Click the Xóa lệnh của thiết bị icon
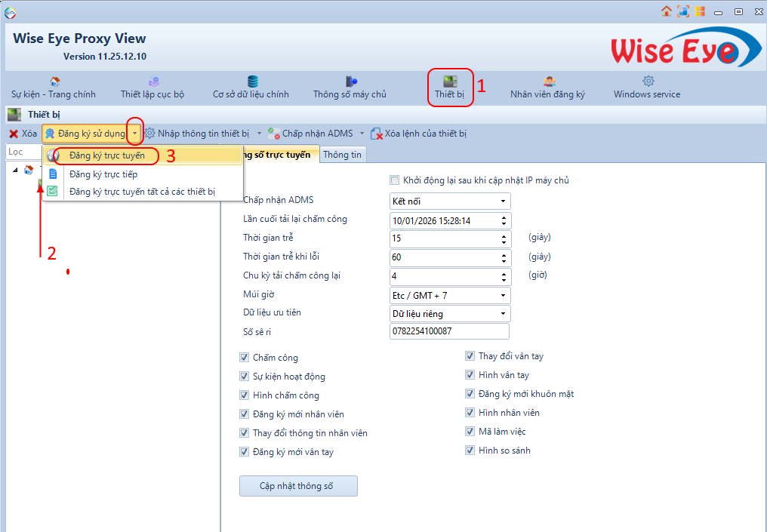The height and width of the screenshot is (532, 767). point(377,133)
